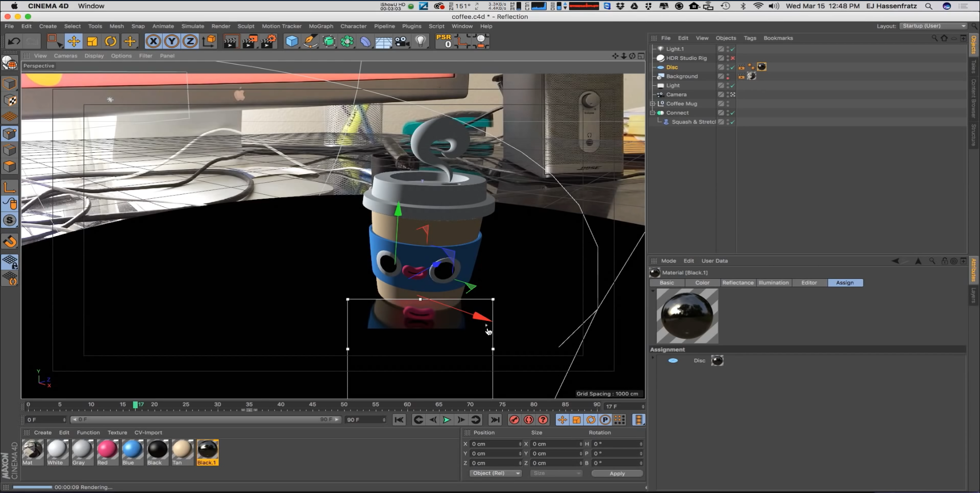Image resolution: width=980 pixels, height=493 pixels.
Task: Toggle the Autokeying button
Action: pyautogui.click(x=529, y=420)
